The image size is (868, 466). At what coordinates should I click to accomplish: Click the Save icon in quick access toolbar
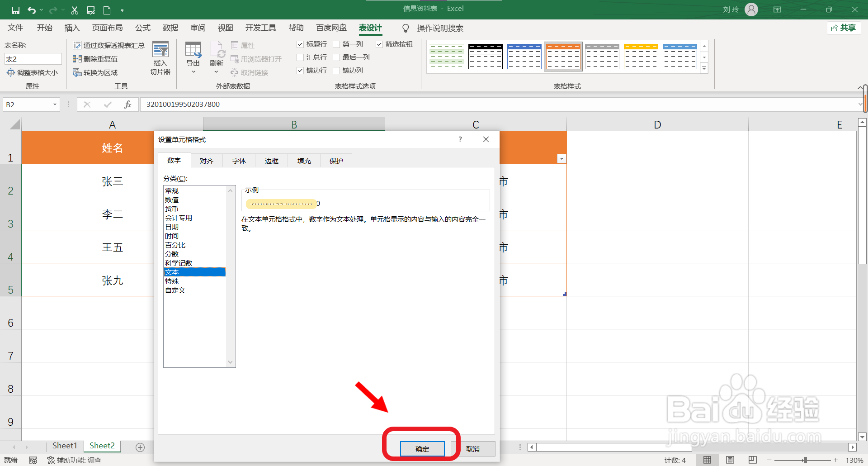click(16, 10)
